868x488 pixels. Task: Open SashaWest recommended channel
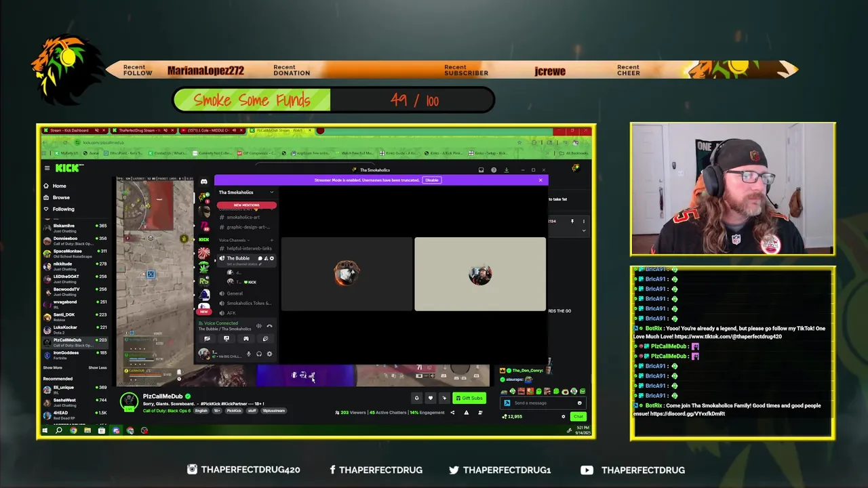coord(76,403)
